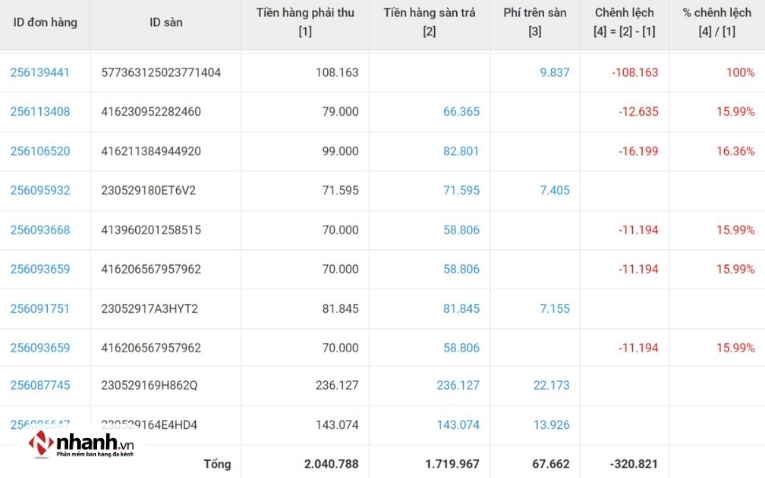
Task: Open order ID 256091751
Action: click(x=40, y=309)
